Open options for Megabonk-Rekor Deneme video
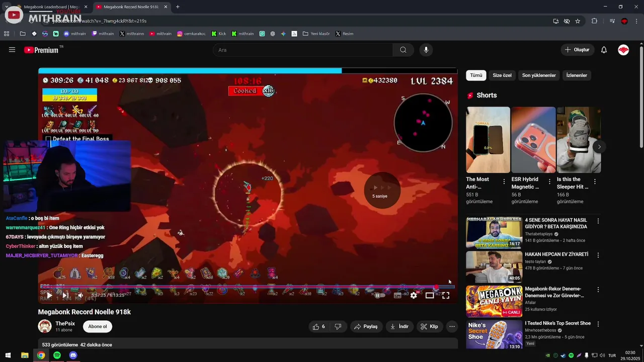Screen dimensions: 644x362 tap(598, 290)
